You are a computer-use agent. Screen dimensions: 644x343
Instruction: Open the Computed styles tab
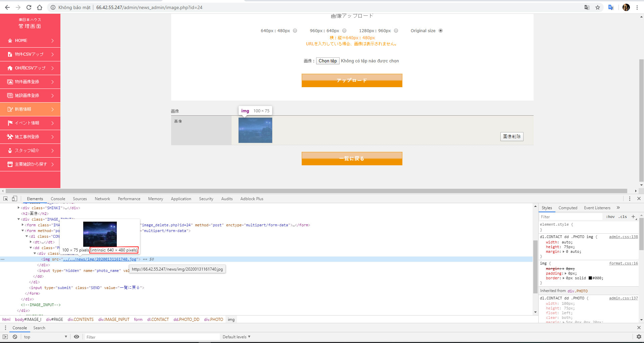tap(567, 208)
